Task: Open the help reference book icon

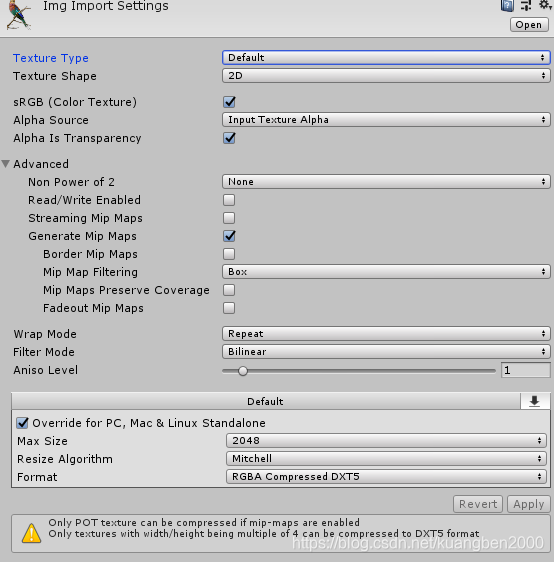Action: [507, 5]
